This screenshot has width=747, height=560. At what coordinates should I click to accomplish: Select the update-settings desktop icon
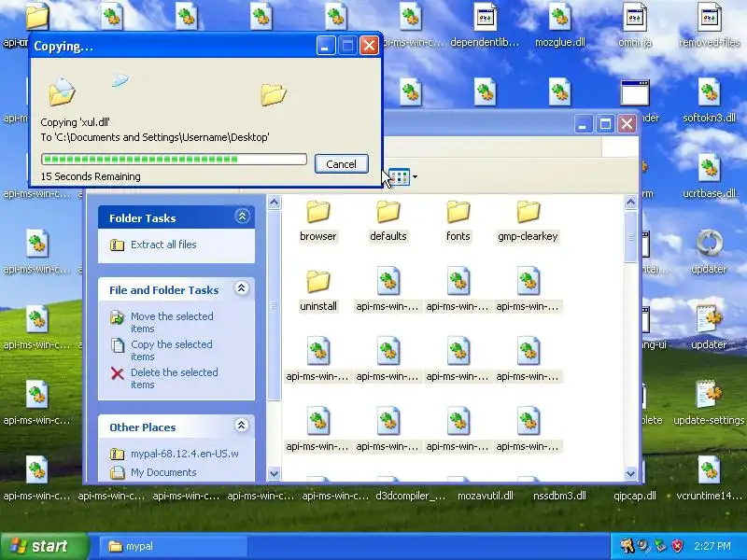click(710, 403)
